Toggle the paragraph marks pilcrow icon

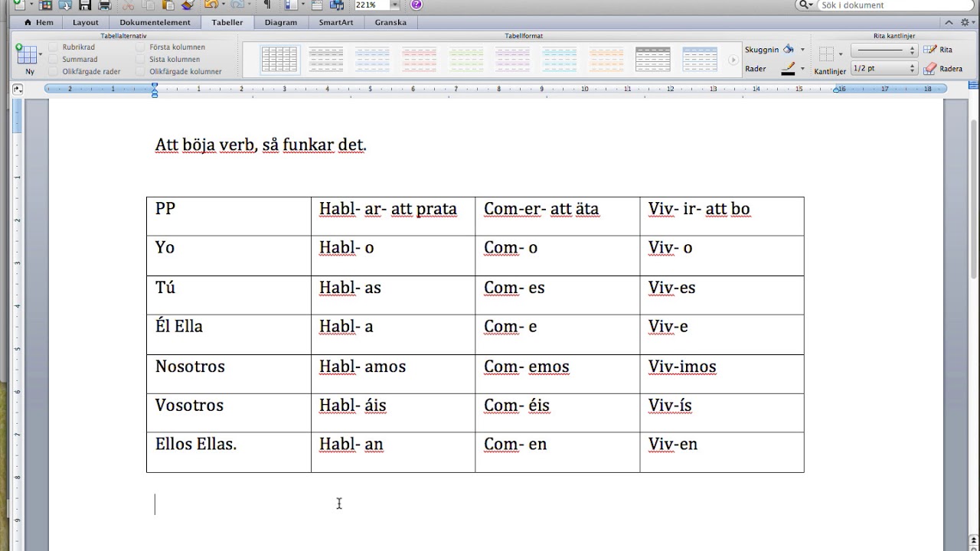pyautogui.click(x=267, y=5)
